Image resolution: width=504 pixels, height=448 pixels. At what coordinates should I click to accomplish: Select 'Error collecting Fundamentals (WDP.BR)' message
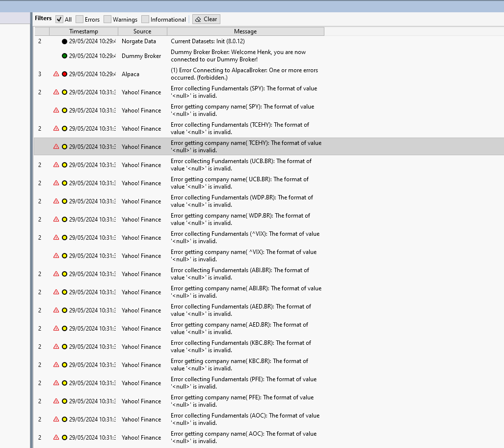pos(242,201)
